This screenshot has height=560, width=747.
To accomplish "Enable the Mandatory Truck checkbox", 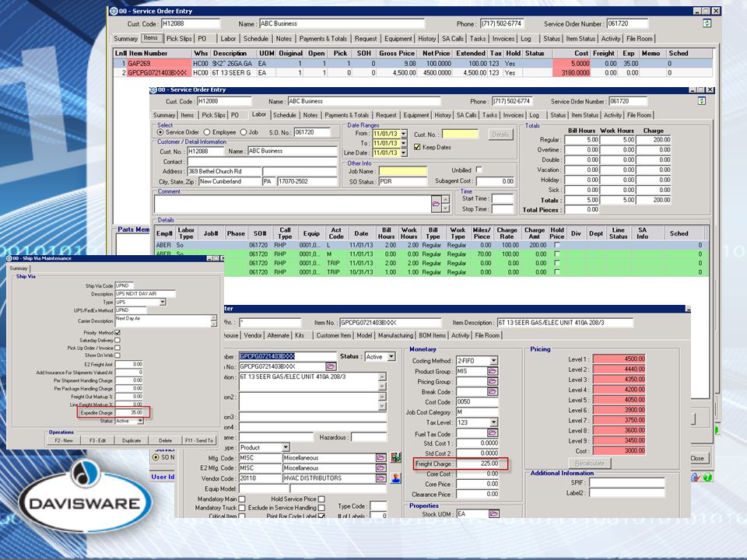I will click(242, 508).
